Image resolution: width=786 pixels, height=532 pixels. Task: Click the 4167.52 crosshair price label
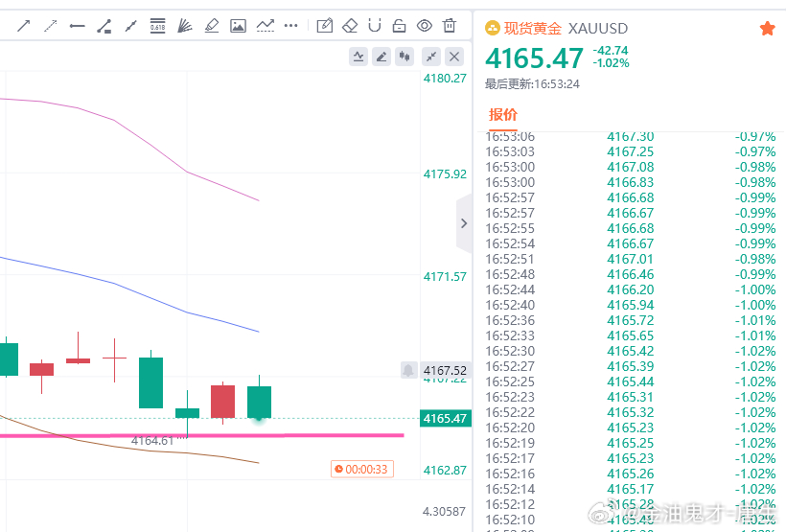coord(445,371)
